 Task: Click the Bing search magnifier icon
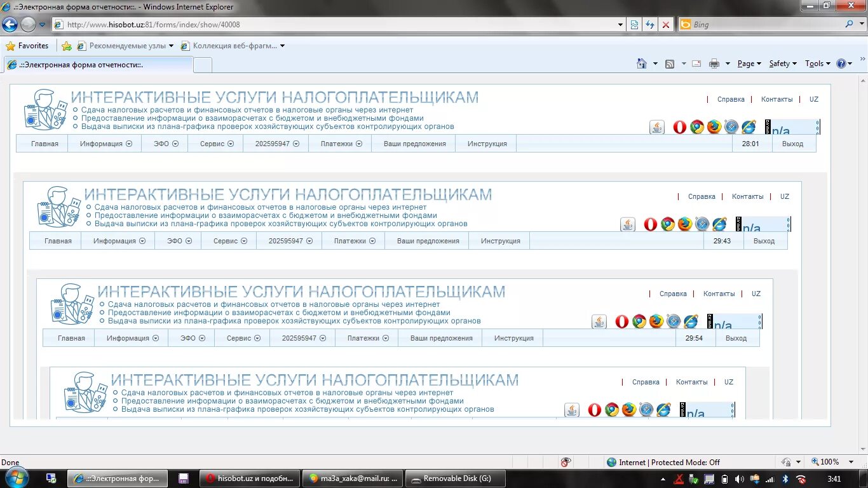click(x=850, y=24)
